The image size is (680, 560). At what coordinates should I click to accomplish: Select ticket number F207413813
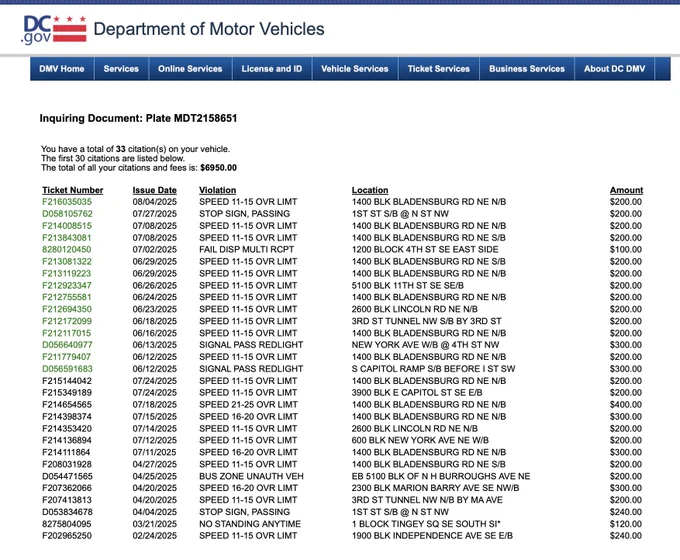tap(67, 500)
